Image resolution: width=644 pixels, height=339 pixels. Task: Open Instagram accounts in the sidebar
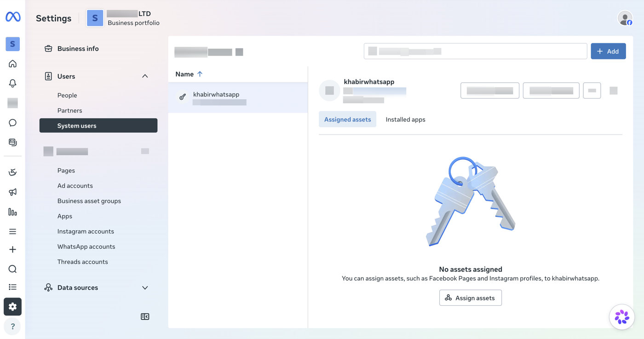pyautogui.click(x=86, y=231)
